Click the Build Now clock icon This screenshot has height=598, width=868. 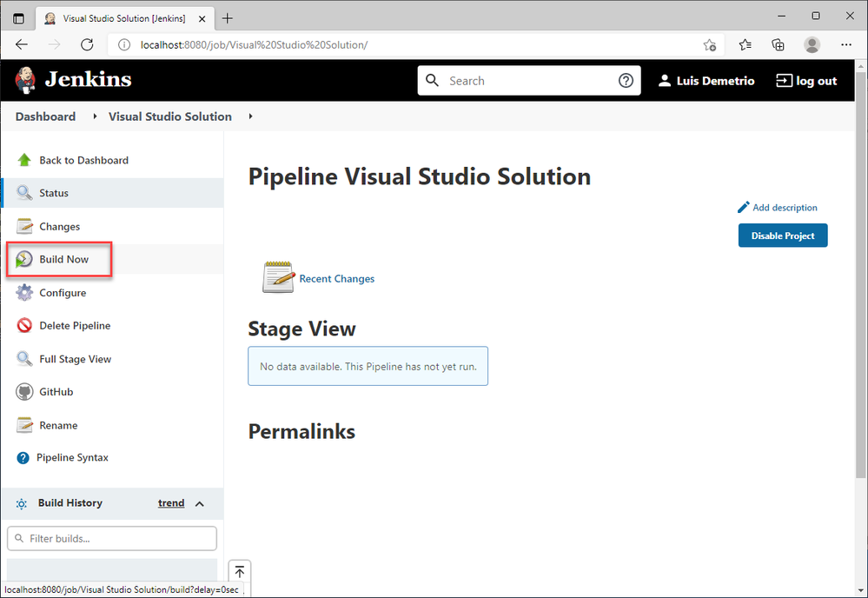point(23,259)
